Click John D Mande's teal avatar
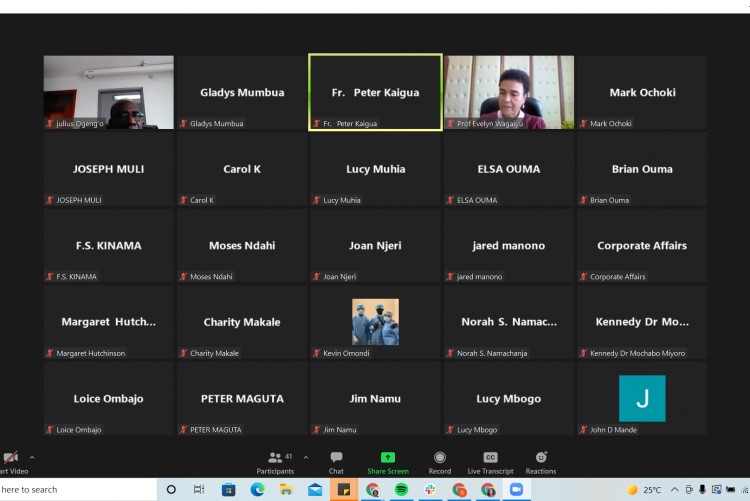 (642, 398)
